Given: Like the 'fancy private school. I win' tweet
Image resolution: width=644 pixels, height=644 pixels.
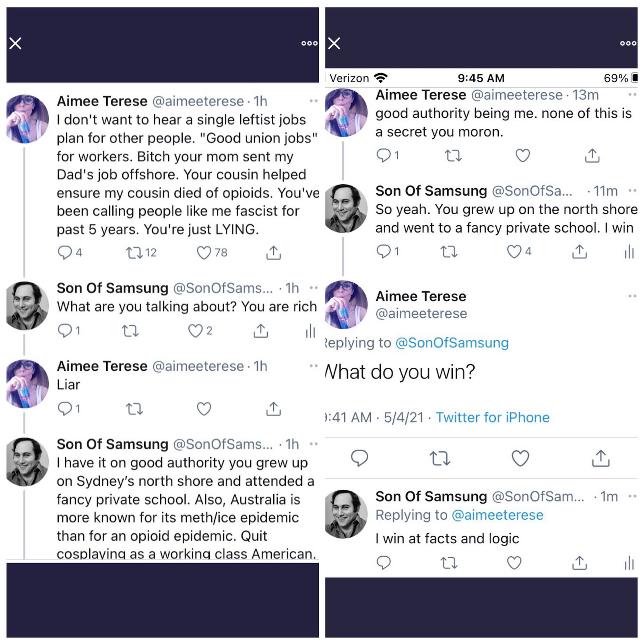Looking at the screenshot, I should point(514,252).
